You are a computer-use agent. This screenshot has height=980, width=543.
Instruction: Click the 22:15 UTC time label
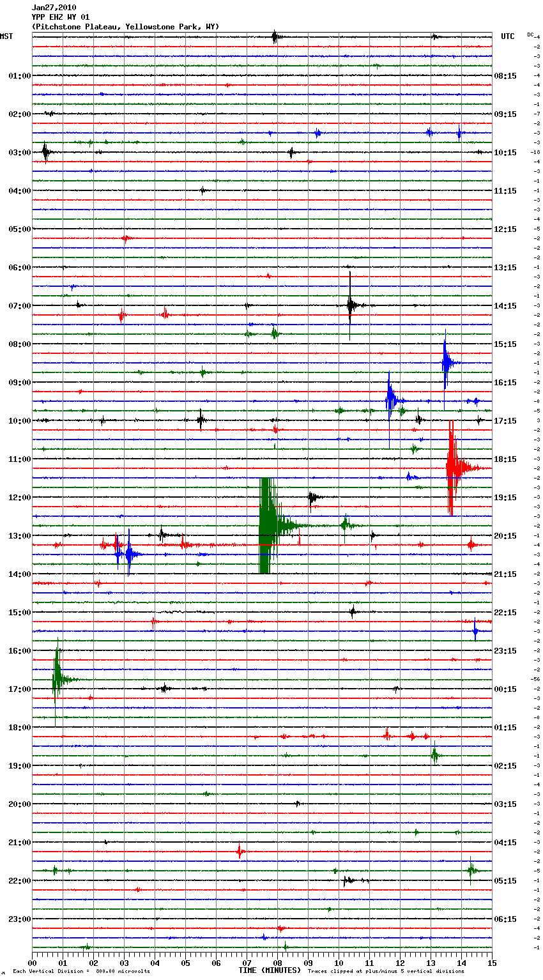[x=505, y=613]
